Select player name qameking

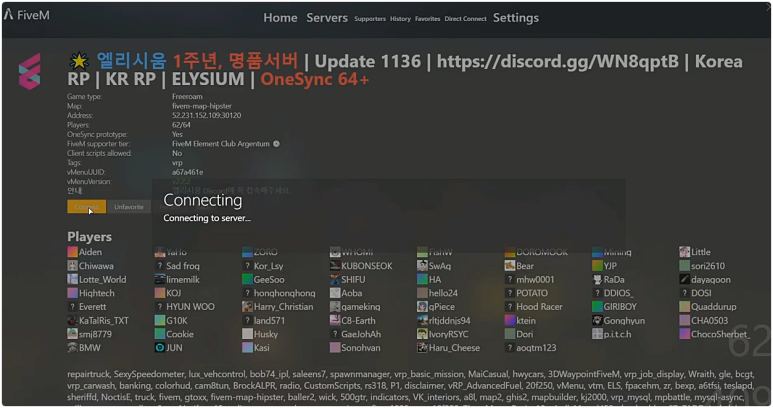(361, 307)
